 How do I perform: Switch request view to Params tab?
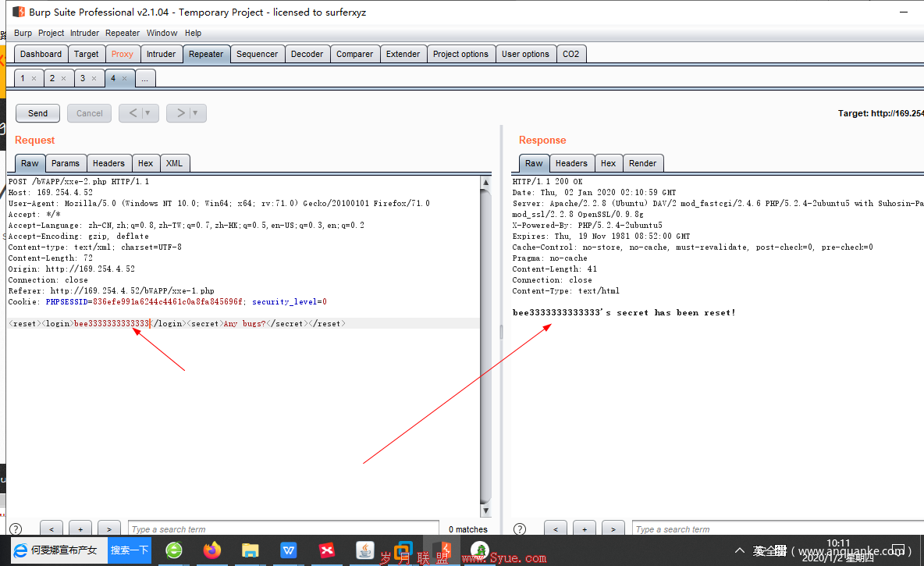click(x=66, y=163)
